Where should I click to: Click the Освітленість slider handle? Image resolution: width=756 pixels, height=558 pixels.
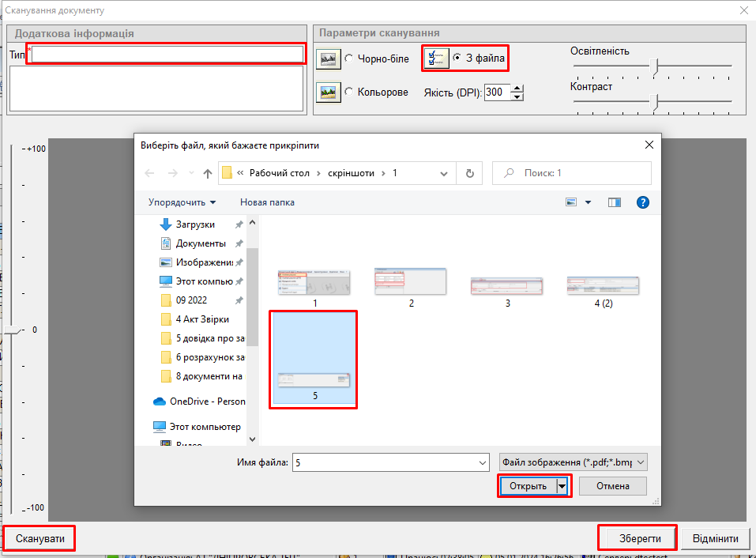click(654, 66)
